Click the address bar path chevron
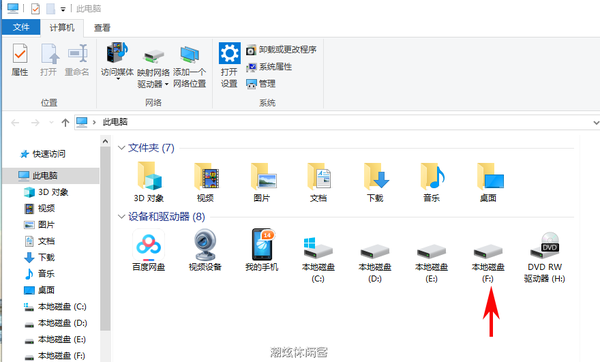600x362 pixels. (x=94, y=122)
